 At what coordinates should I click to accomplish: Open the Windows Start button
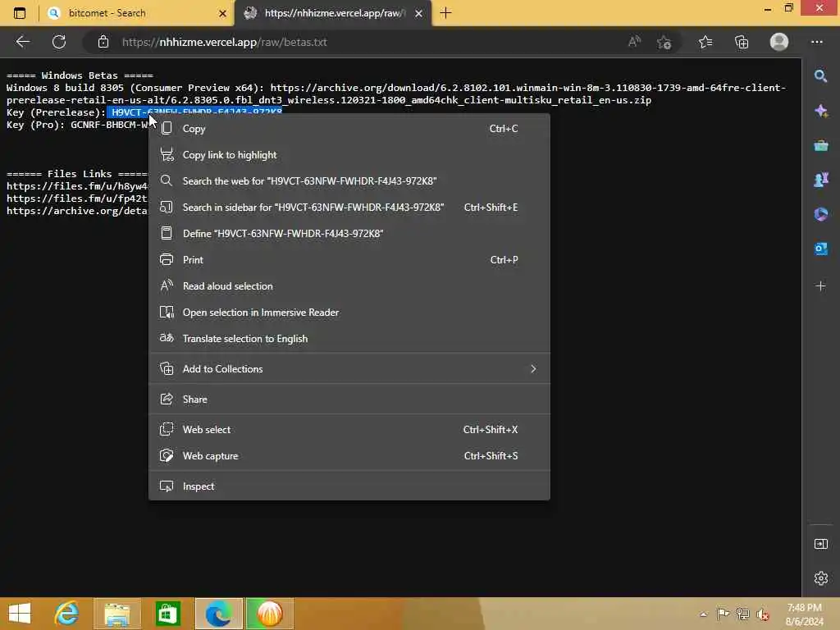[x=20, y=614]
